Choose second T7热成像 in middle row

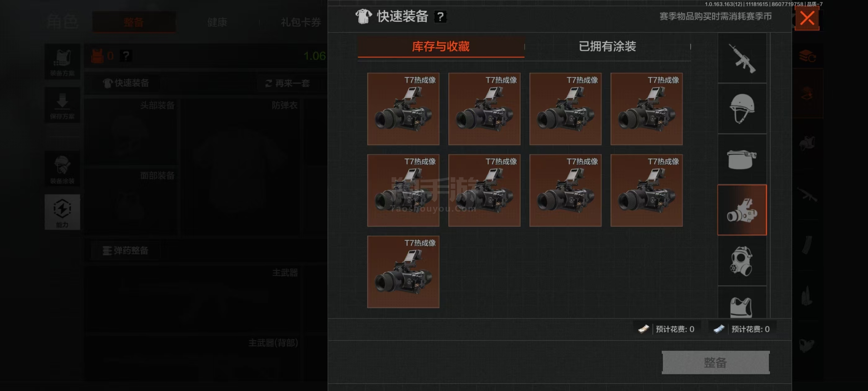[x=484, y=190]
